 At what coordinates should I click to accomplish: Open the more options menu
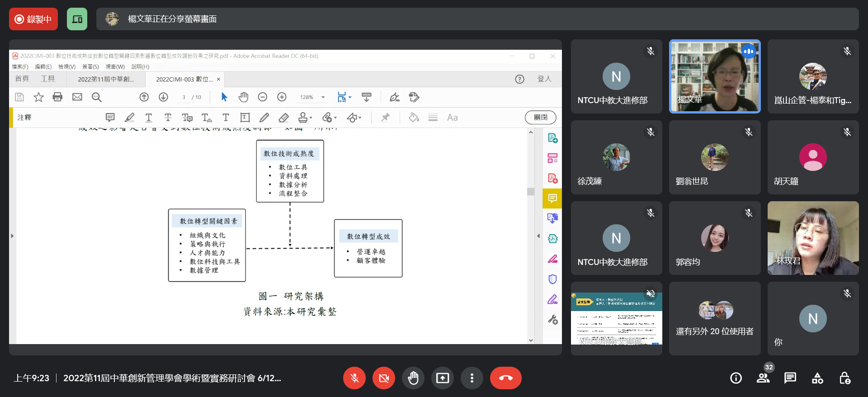coord(472,378)
